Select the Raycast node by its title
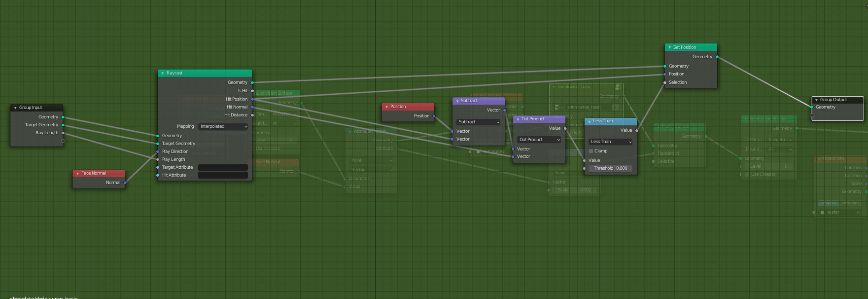This screenshot has height=299, width=868. point(174,73)
